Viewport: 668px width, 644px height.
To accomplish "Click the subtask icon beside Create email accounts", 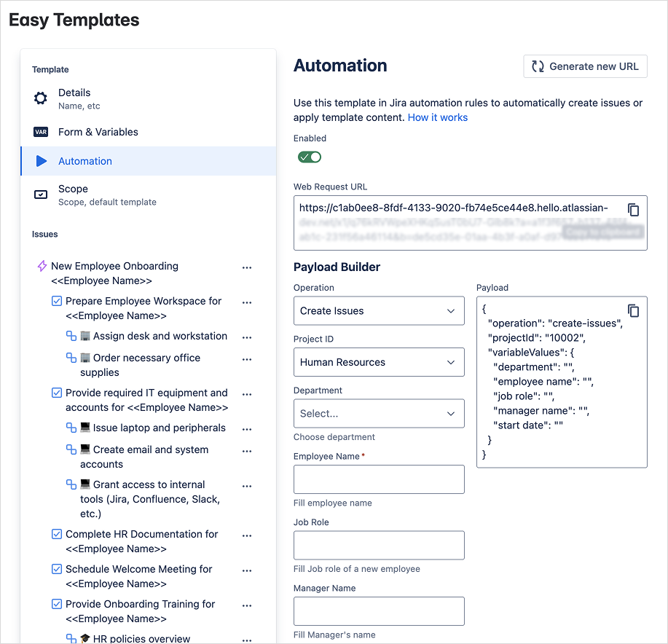I will pos(71,450).
